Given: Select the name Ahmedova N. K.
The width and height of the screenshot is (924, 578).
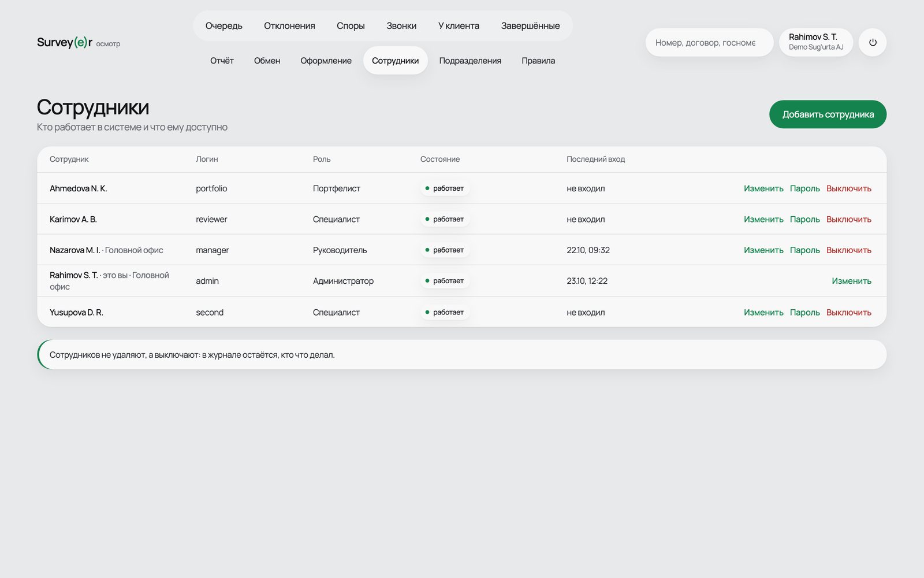Looking at the screenshot, I should tap(79, 188).
